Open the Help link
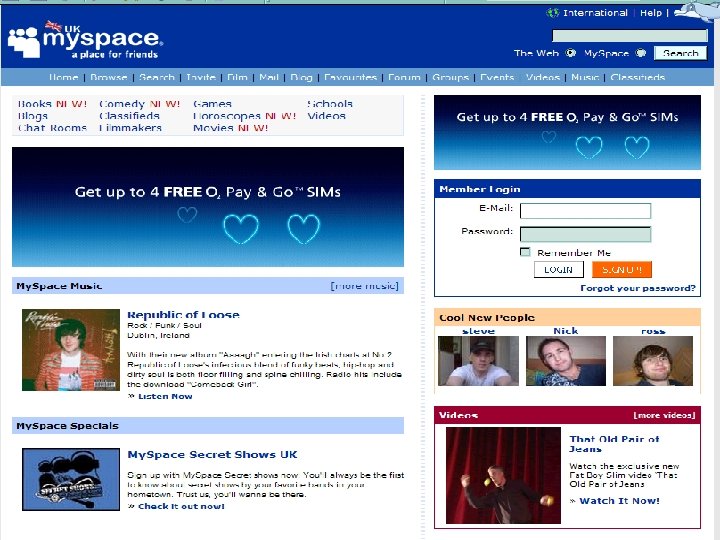The image size is (720, 540). click(651, 13)
